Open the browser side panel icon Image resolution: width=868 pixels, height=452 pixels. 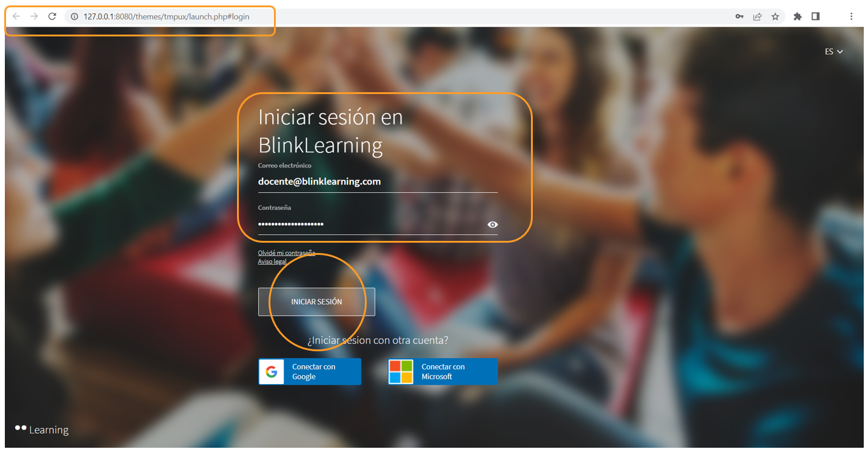[x=815, y=16]
